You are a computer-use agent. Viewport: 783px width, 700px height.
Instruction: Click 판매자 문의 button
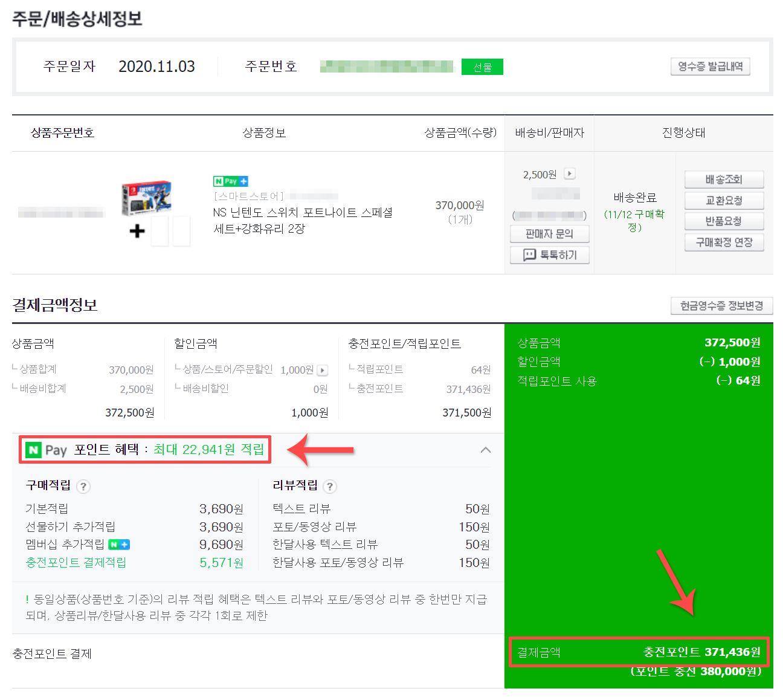[549, 233]
